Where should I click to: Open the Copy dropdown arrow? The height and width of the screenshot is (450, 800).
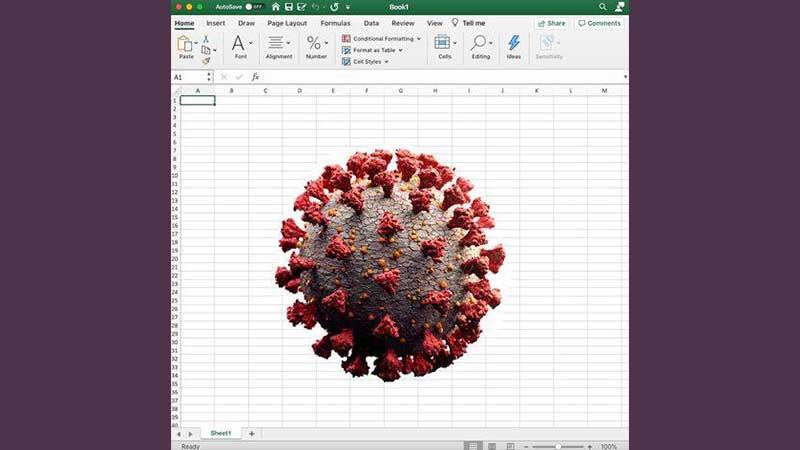pyautogui.click(x=214, y=50)
